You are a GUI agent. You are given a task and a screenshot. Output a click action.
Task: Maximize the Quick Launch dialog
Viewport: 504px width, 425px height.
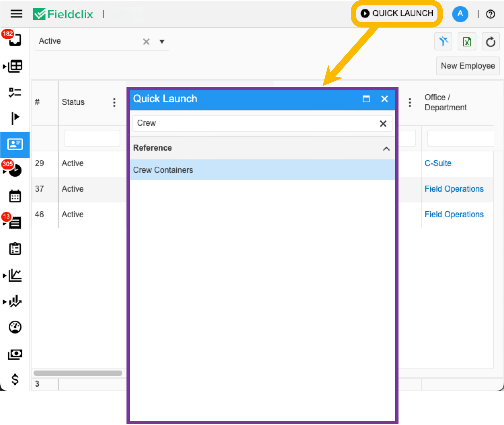coord(366,99)
